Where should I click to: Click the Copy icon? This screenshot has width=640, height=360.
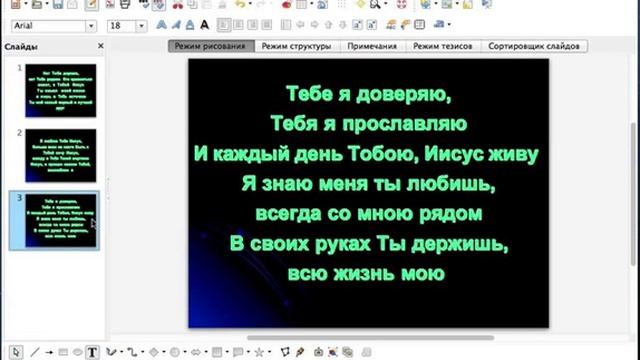tap(192, 4)
